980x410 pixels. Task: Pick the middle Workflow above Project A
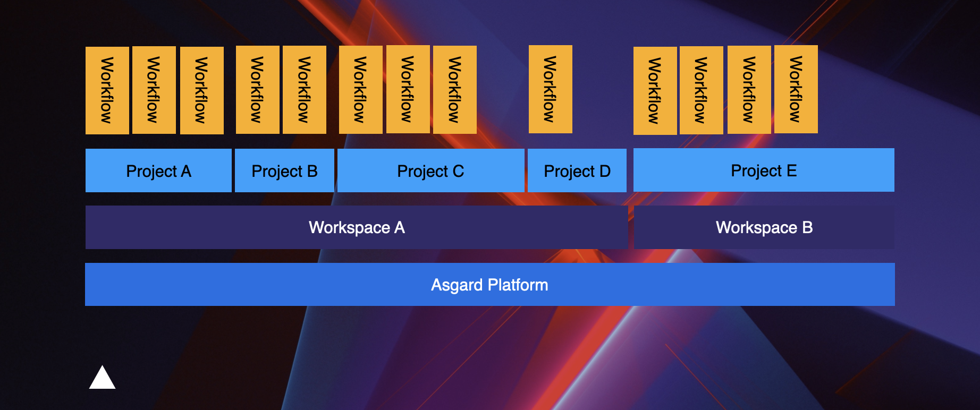pyautogui.click(x=154, y=90)
